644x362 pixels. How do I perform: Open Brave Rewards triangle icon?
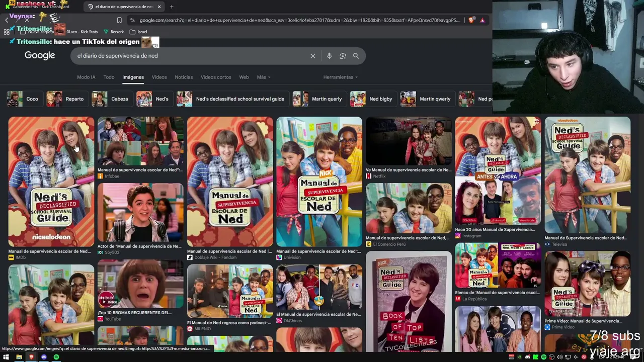[x=482, y=20]
